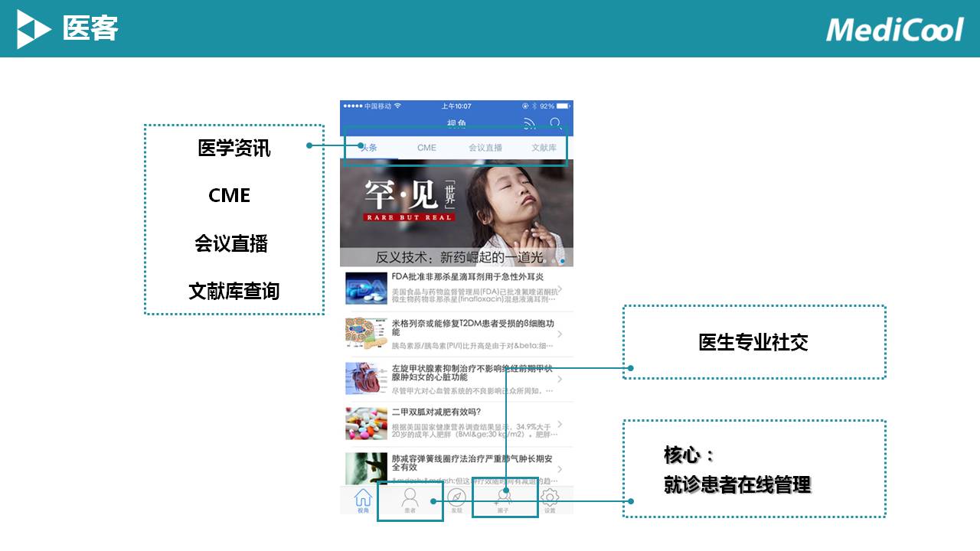Click the banner carousel page indicator dot
The image size is (980, 551).
(563, 261)
